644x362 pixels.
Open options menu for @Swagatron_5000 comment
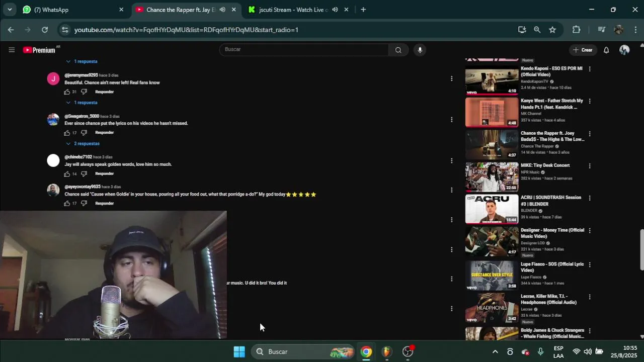tap(451, 120)
